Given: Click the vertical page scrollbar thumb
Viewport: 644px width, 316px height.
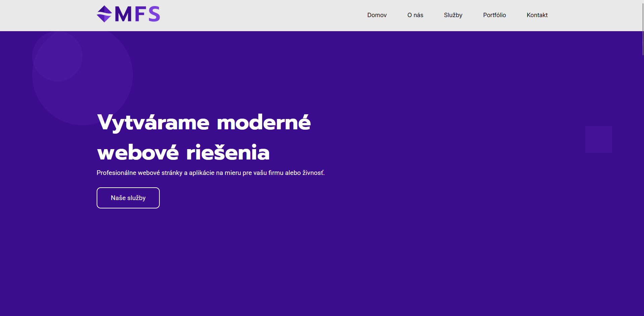Looking at the screenshot, I should click(x=642, y=27).
